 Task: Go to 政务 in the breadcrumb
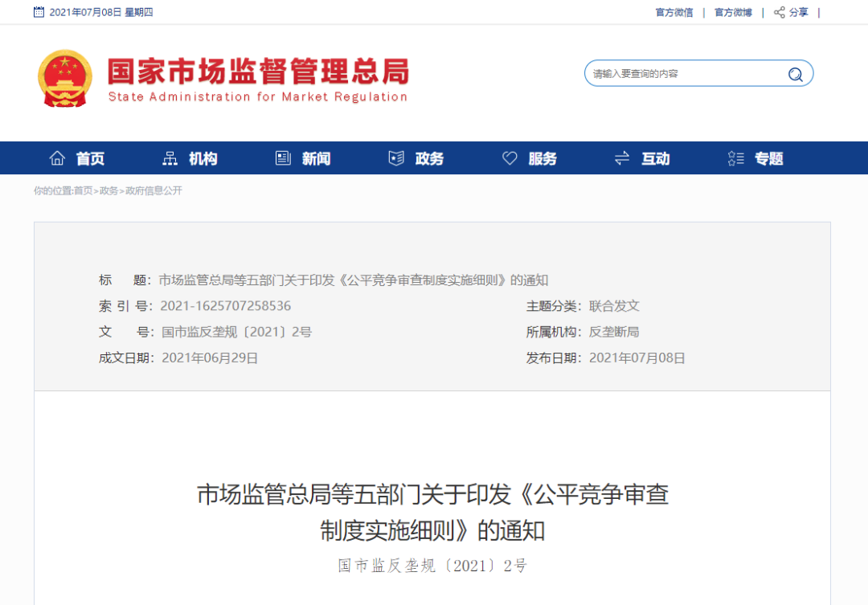click(108, 191)
